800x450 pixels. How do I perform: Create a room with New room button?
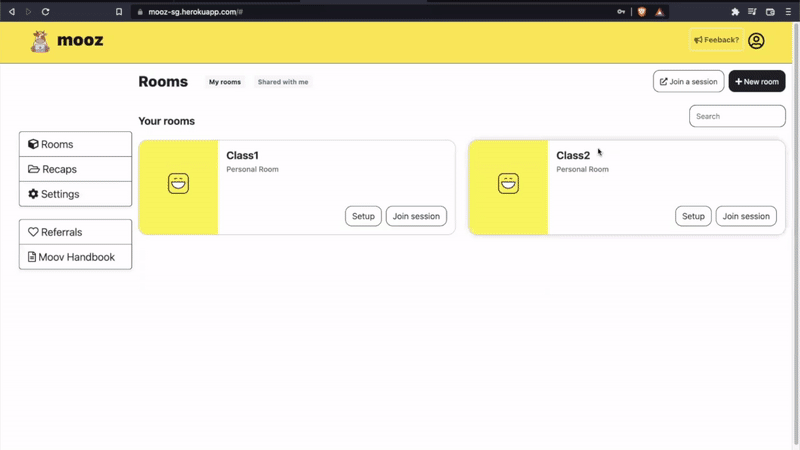pyautogui.click(x=757, y=82)
